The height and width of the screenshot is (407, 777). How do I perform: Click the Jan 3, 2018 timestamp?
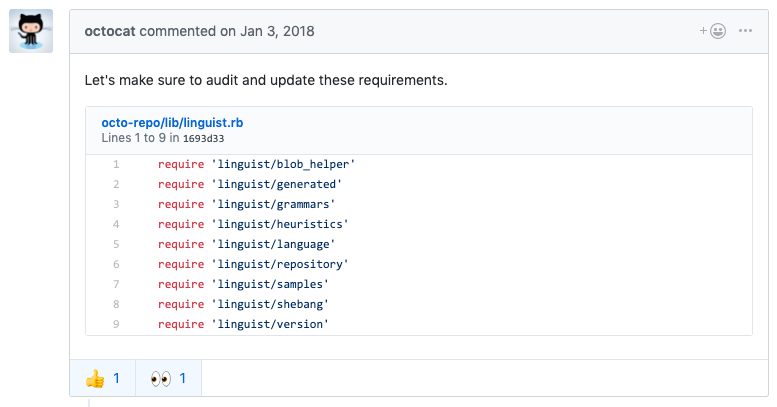click(279, 31)
